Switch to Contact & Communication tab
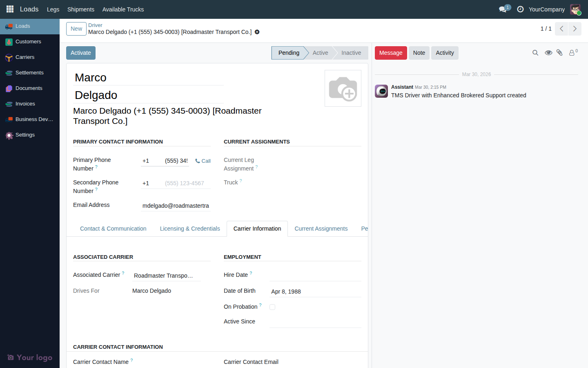Viewport: 588px width, 368px height. pyautogui.click(x=113, y=229)
